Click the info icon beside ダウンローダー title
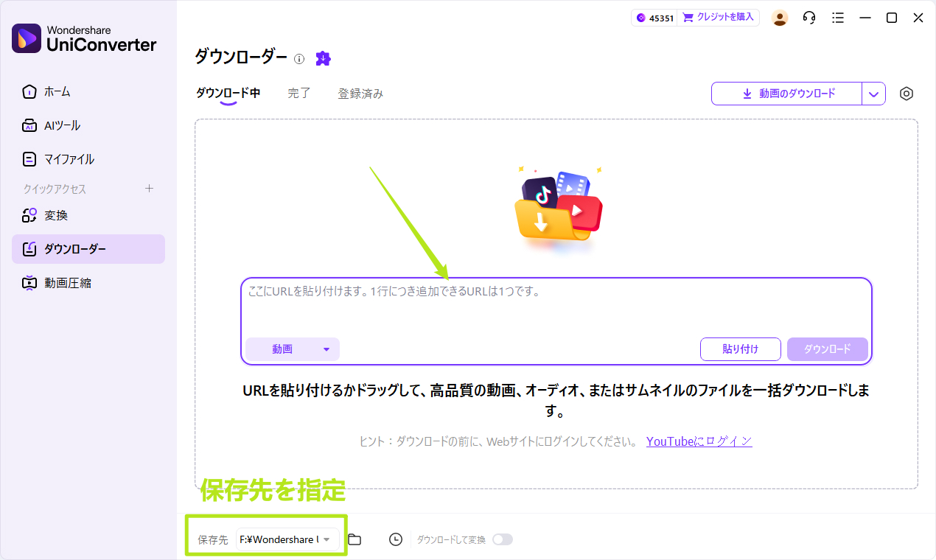 coord(298,59)
